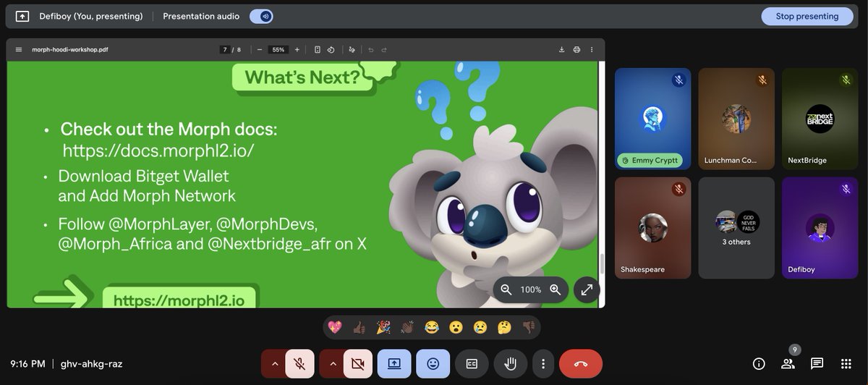Toggle presentation audio switch

(261, 16)
